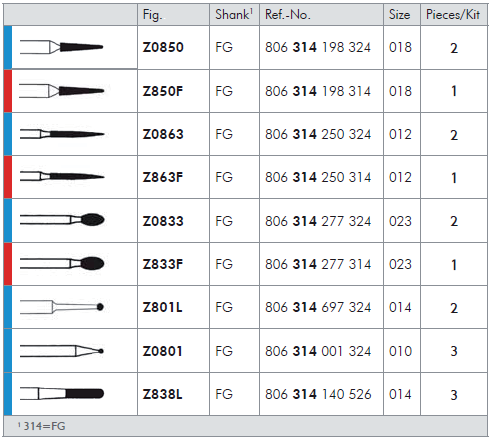
Task: Click the Pieces/Kit column header
Action: 454,15
